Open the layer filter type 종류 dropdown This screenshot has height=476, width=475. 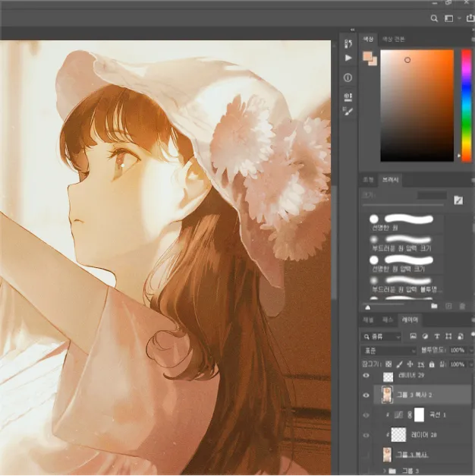[381, 336]
